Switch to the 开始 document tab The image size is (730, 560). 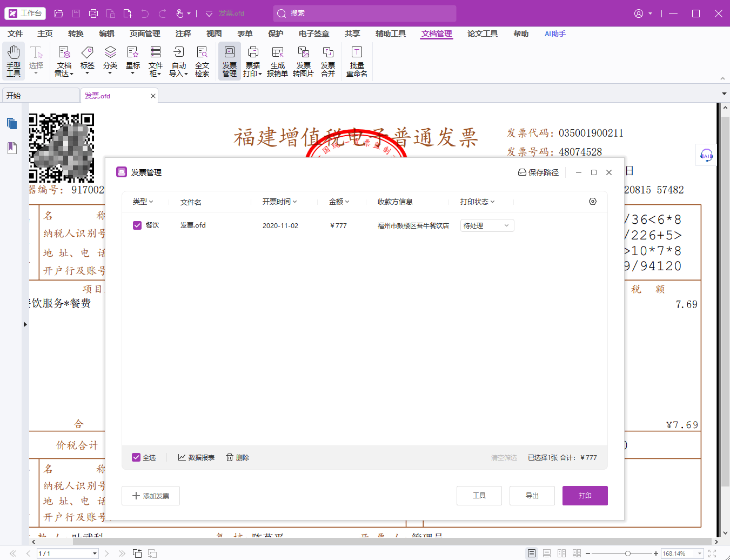tap(41, 95)
